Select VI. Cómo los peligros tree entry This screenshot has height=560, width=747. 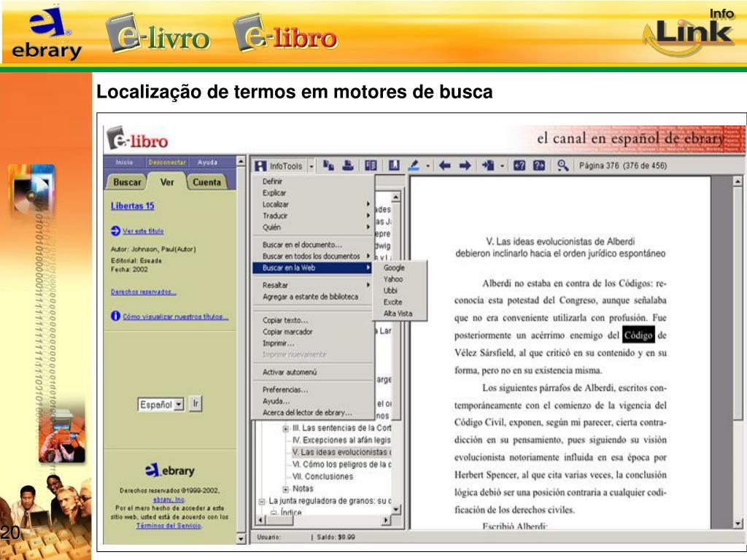341,464
